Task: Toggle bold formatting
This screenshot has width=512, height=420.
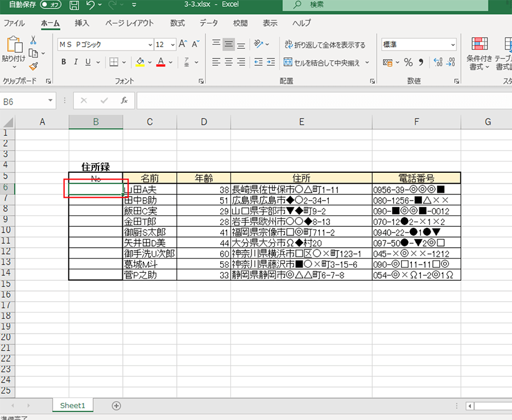Action: (x=64, y=62)
